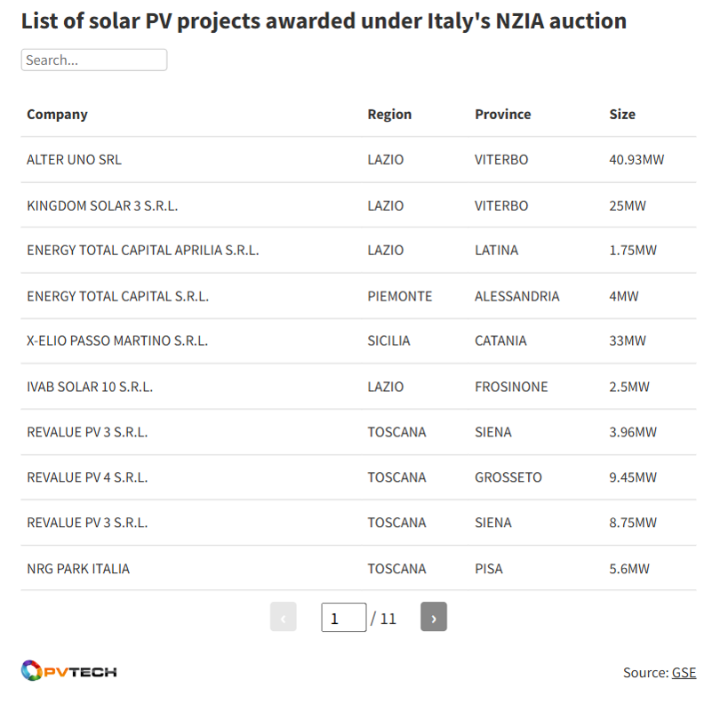Sort table by Company column header

(x=57, y=115)
